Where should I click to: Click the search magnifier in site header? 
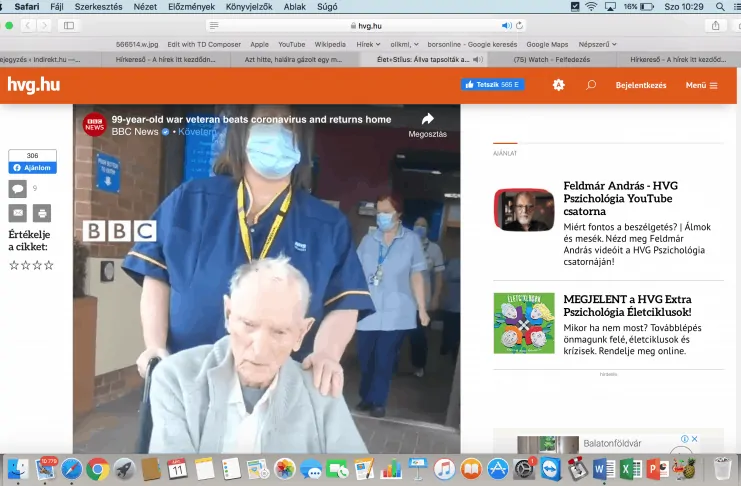click(591, 85)
